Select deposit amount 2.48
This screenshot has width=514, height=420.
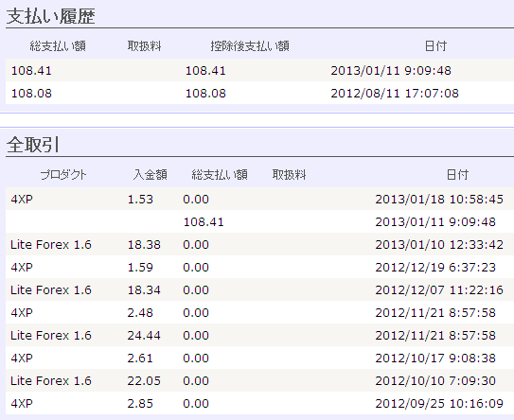pos(140,313)
